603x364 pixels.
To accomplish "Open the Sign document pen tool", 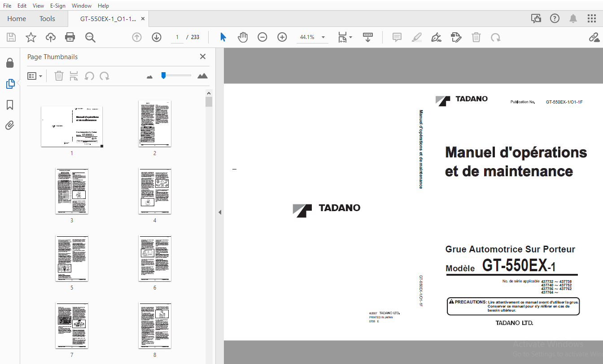I will 436,37.
